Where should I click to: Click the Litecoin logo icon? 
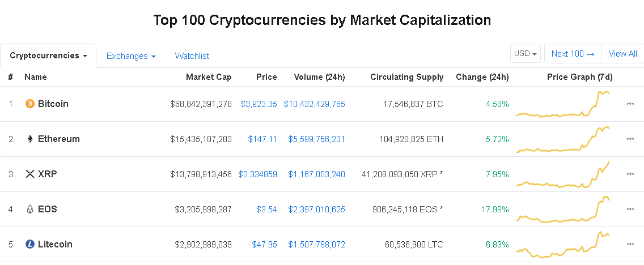tap(29, 245)
